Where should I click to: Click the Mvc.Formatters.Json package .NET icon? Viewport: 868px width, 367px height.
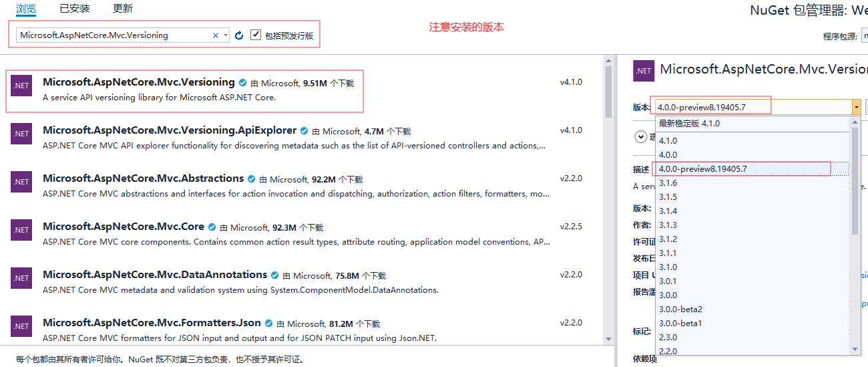(x=21, y=326)
